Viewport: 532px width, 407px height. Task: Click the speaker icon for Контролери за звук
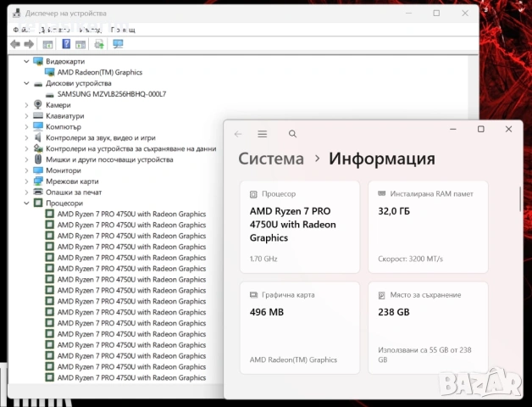(38, 137)
